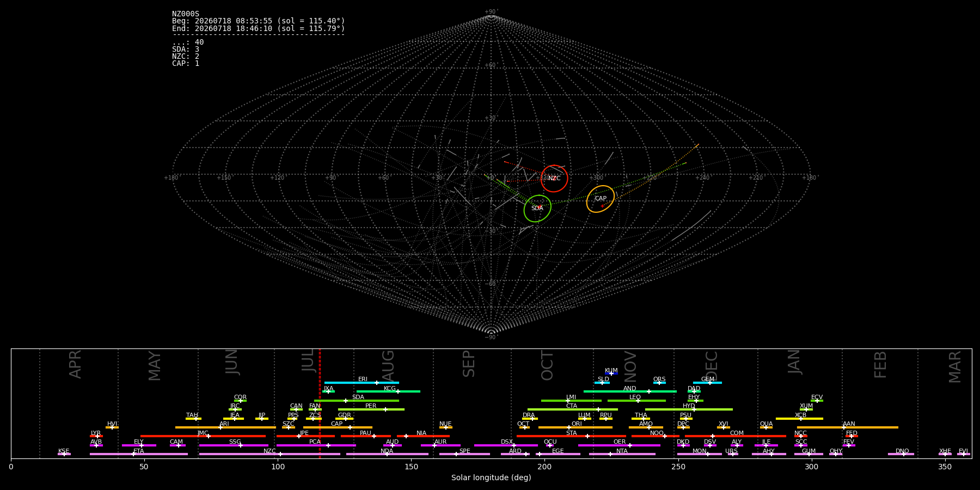Click the NZ000S station title text
Viewport: 980px width, 490px height.
pos(186,14)
